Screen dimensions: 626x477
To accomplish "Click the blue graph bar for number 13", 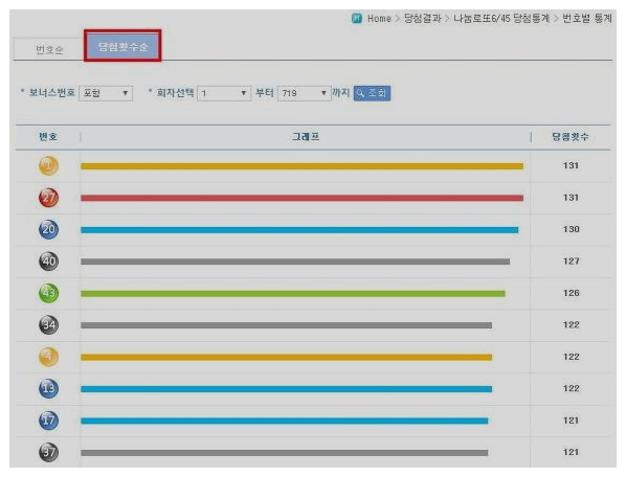I will 286,389.
